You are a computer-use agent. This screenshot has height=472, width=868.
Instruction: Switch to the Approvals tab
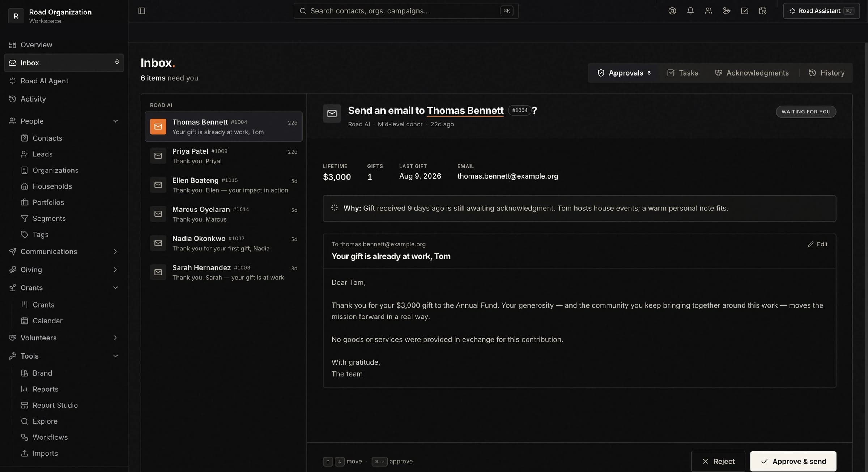point(624,73)
